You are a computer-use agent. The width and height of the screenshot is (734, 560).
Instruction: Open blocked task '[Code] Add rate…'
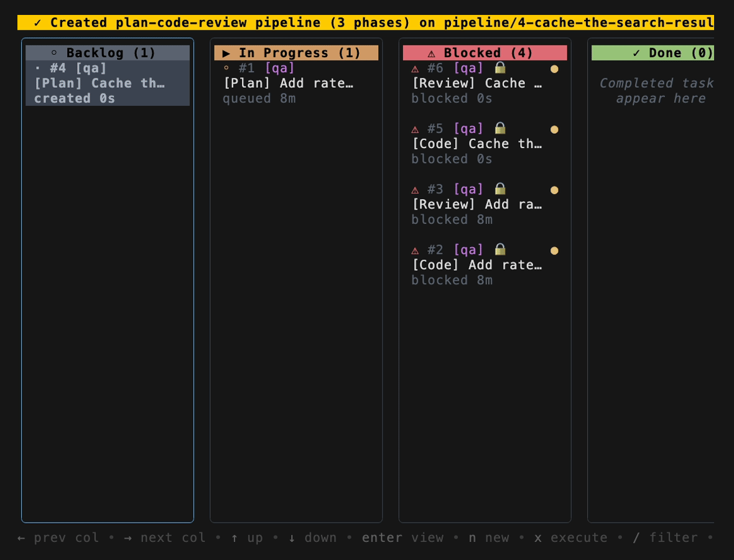(485, 264)
